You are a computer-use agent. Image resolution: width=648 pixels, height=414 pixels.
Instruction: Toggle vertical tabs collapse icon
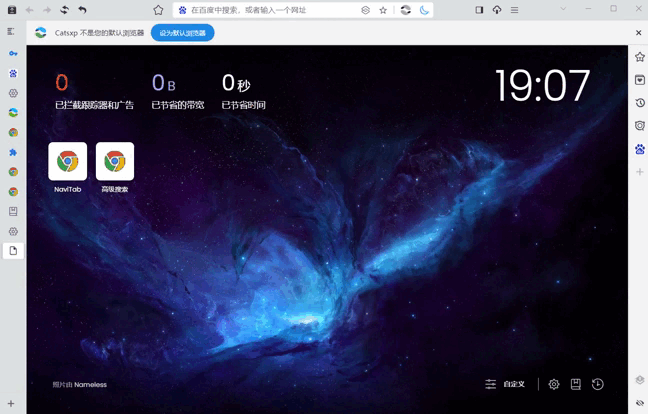[11, 31]
